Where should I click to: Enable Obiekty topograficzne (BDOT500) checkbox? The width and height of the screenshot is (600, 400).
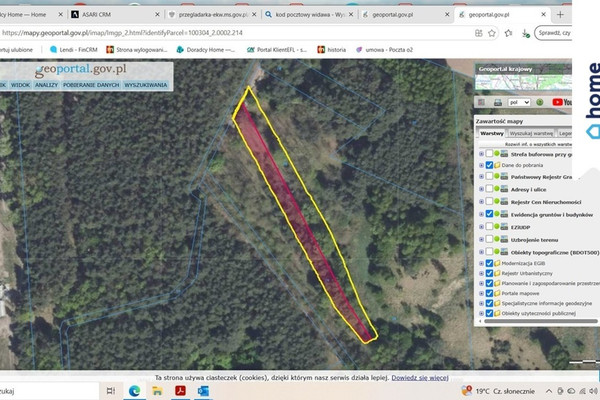pos(489,251)
